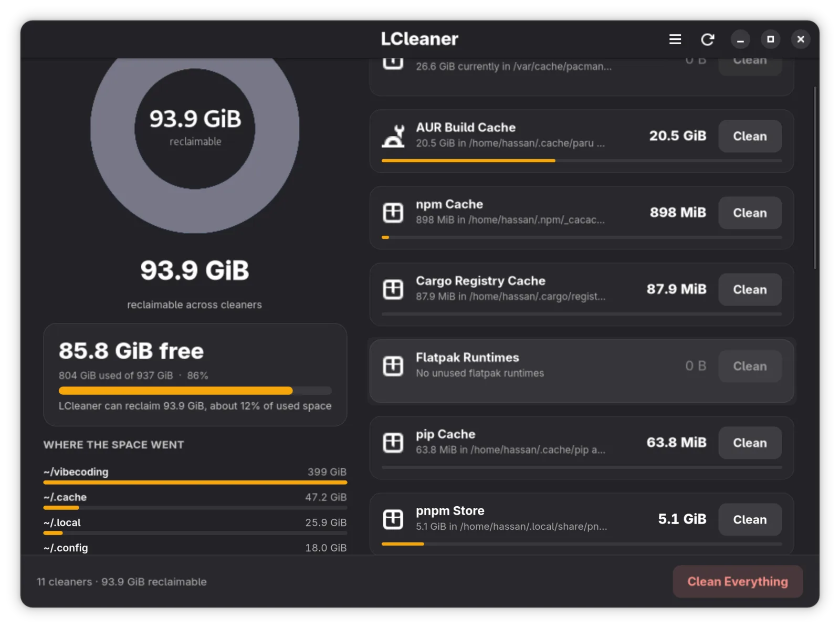Clean the pnpm Store
The image size is (840, 628).
click(750, 520)
